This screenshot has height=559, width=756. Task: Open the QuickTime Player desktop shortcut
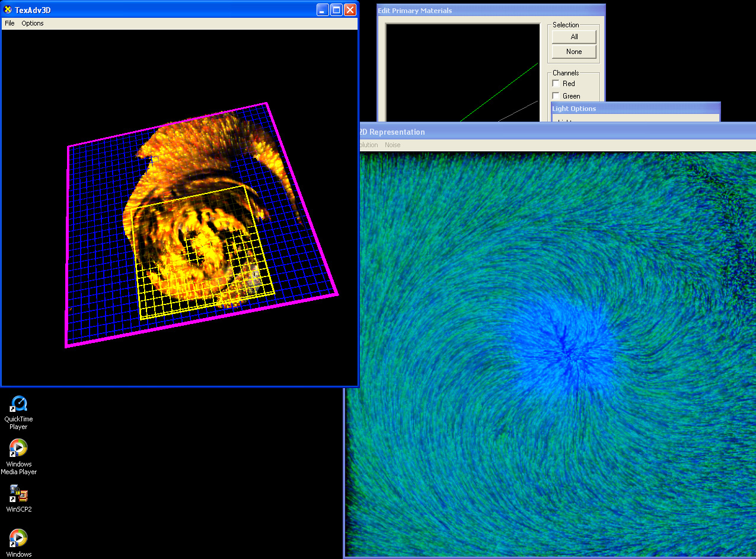click(x=18, y=405)
